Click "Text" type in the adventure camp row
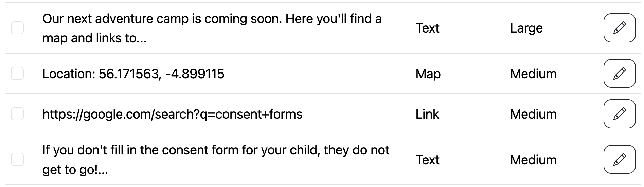Image resolution: width=644 pixels, height=187 pixels. pos(427,28)
